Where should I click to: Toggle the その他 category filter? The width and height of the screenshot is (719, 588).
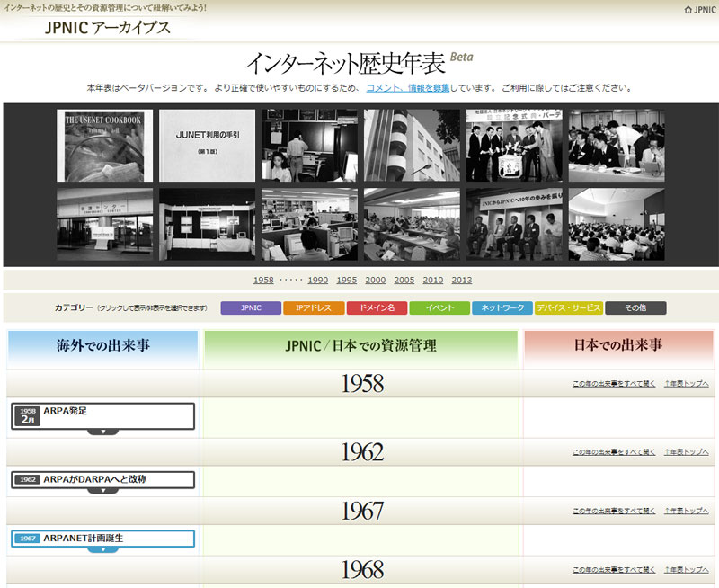(x=635, y=307)
